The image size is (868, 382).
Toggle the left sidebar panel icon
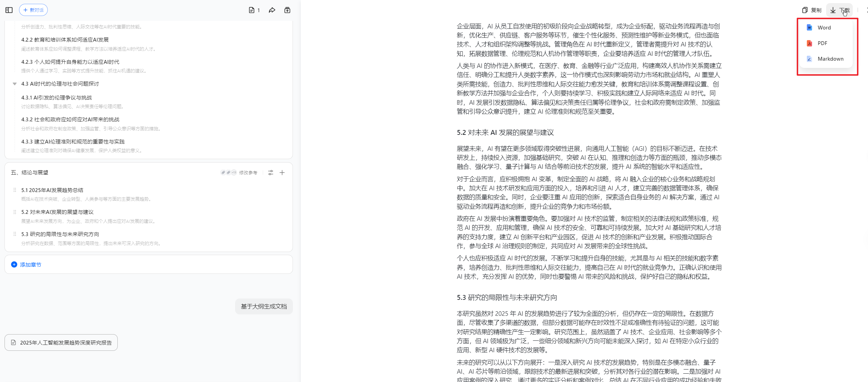coord(9,10)
